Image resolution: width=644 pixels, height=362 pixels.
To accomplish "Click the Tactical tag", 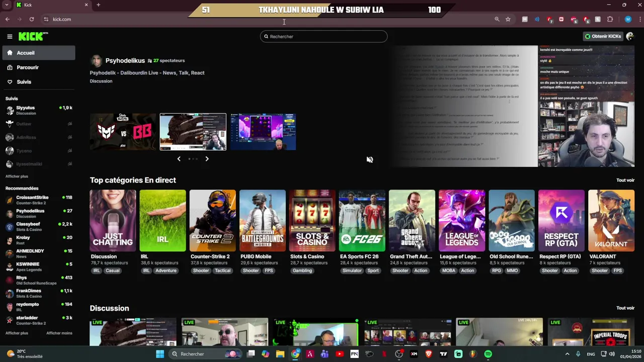I will [222, 270].
